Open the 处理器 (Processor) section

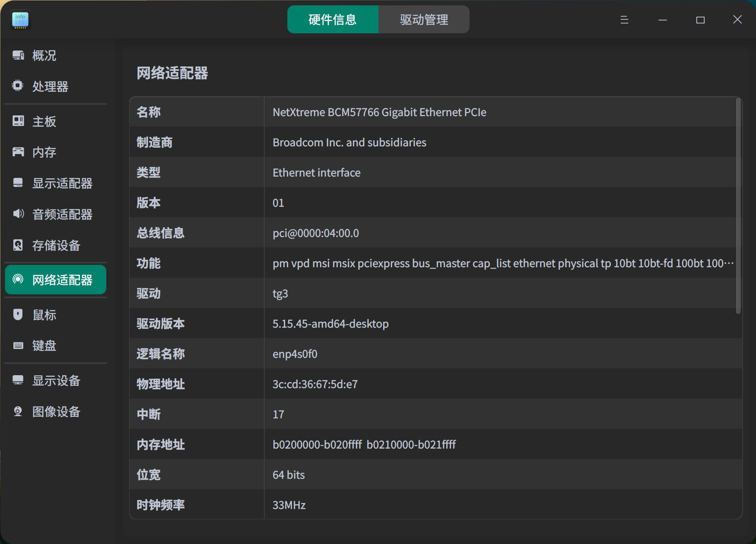point(50,86)
